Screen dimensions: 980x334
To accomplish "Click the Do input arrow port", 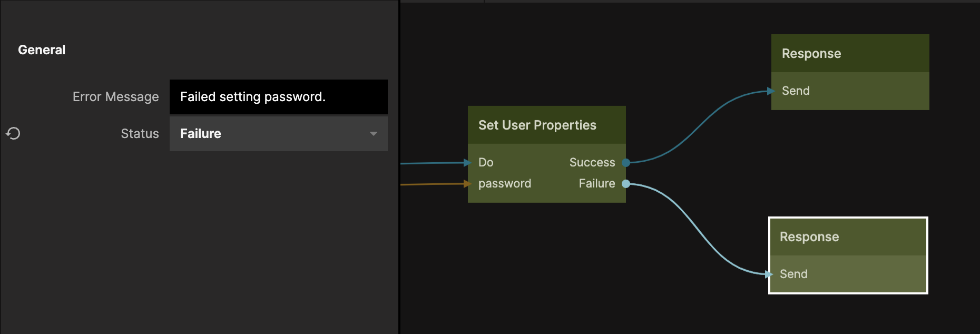I will tap(467, 163).
